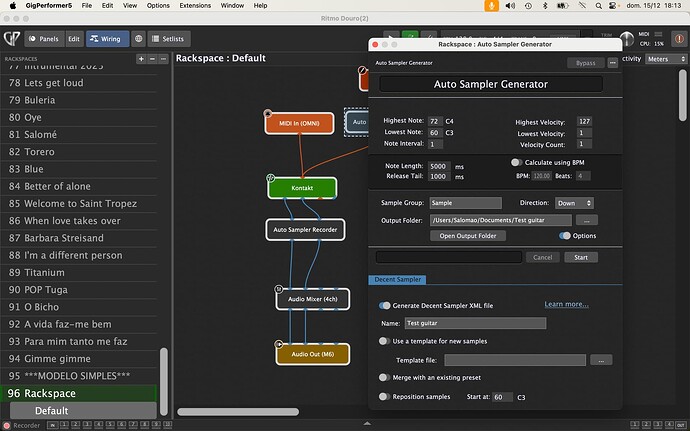
Task: Open the Extensions menu
Action: 195,6
